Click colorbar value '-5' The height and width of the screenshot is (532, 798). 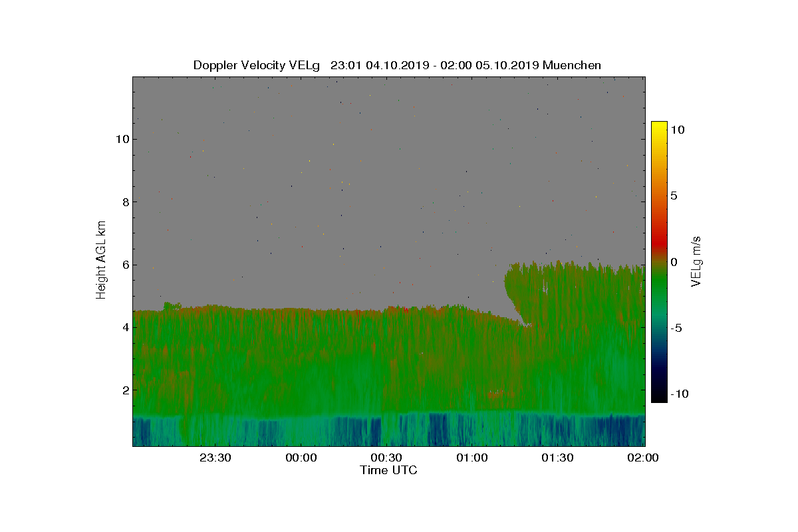point(676,328)
